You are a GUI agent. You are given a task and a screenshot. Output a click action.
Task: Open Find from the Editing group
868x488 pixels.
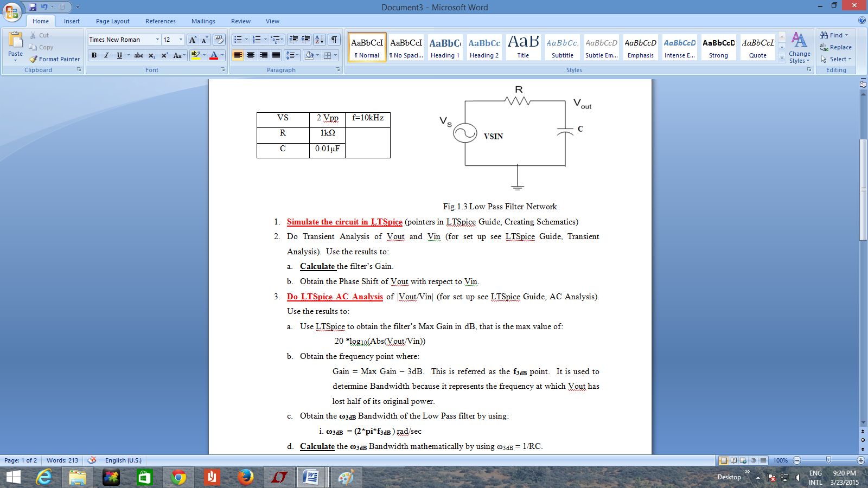pos(834,35)
